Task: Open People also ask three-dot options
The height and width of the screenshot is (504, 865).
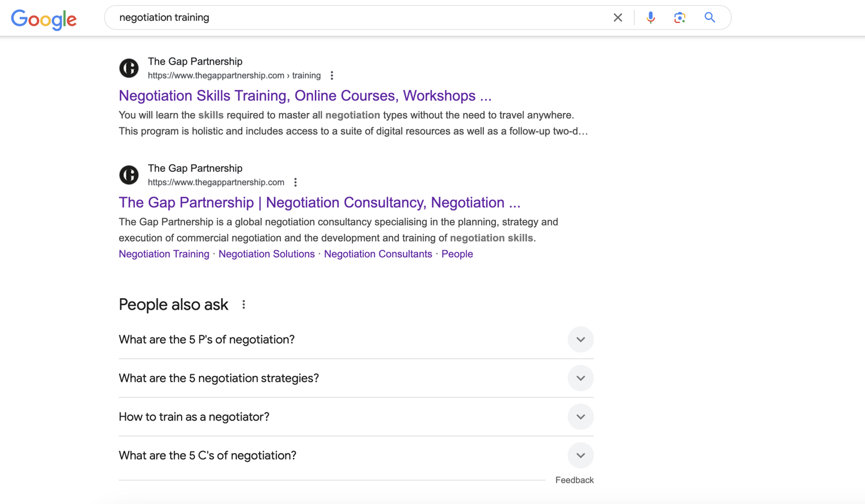Action: point(243,304)
